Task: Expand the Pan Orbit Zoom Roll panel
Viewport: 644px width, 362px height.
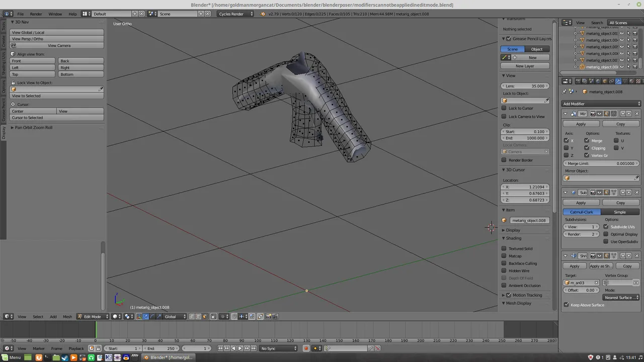Action: coord(33,128)
